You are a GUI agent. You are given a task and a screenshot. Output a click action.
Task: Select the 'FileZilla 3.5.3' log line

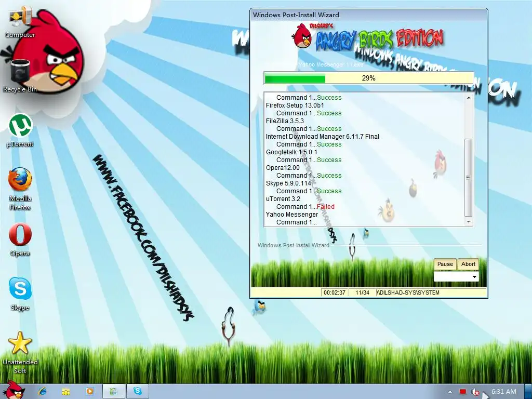coord(285,121)
